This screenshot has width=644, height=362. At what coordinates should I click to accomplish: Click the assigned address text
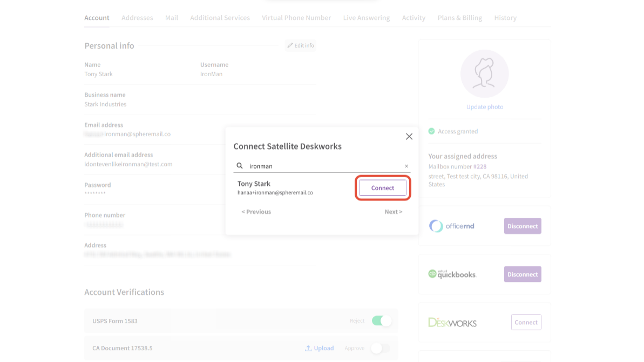(x=478, y=180)
